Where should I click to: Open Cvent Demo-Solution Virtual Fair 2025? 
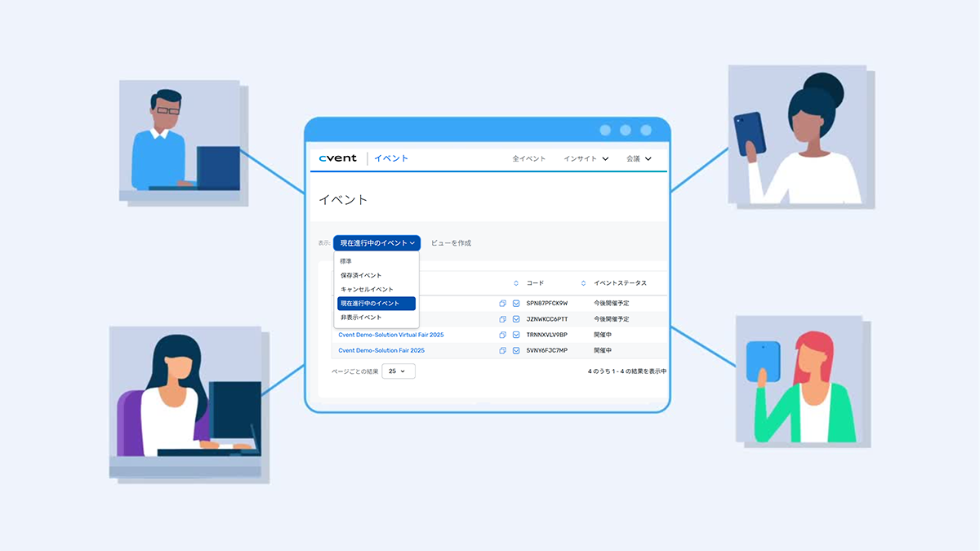391,335
